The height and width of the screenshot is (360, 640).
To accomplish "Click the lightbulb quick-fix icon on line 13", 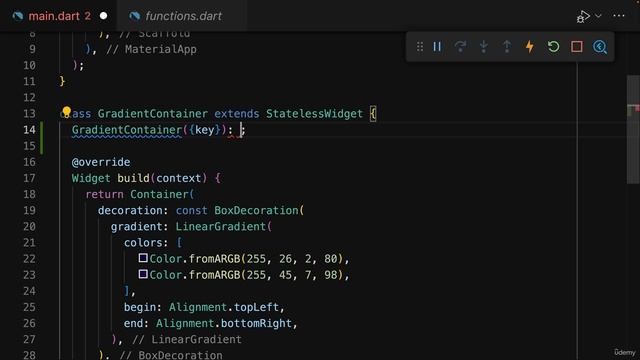I will tap(67, 111).
